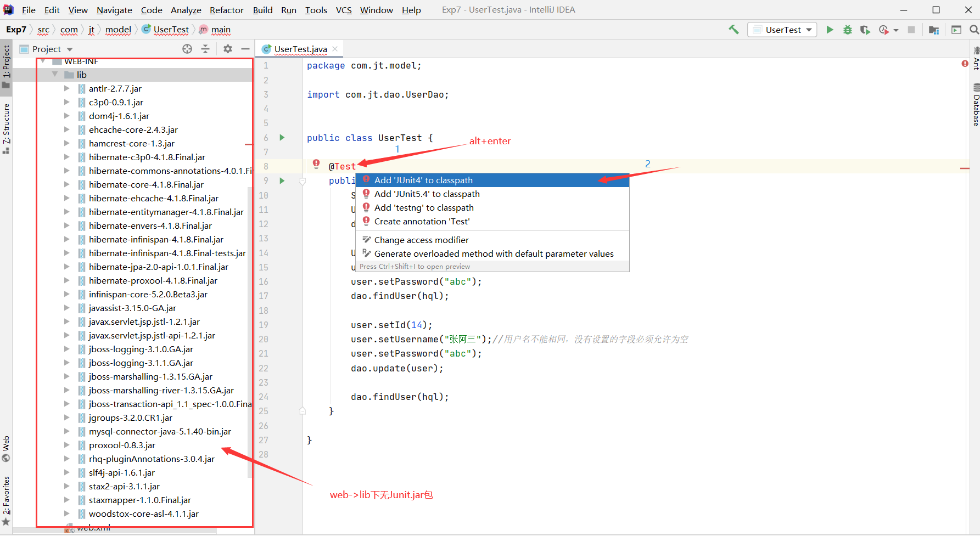Screen dimensions: 980x536
Task: Click the run gutter icon beside class UserTest
Action: pyautogui.click(x=282, y=138)
